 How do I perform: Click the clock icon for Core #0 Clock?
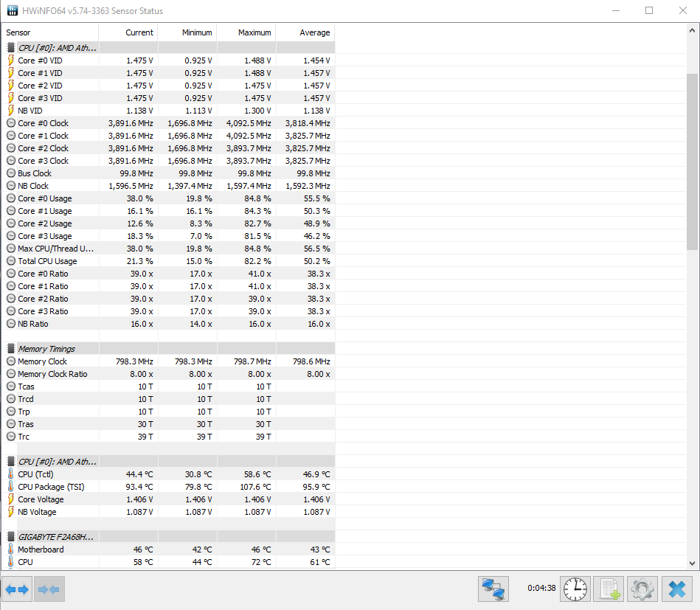coord(11,122)
